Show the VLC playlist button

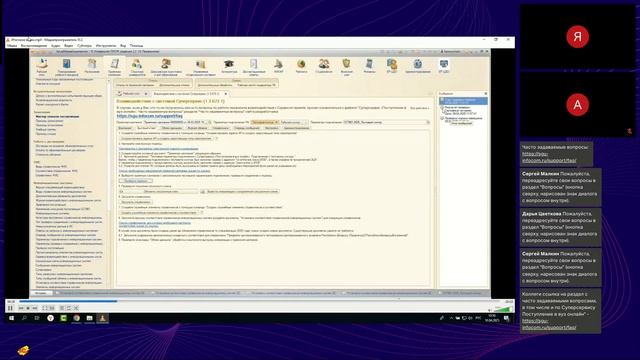click(62, 308)
